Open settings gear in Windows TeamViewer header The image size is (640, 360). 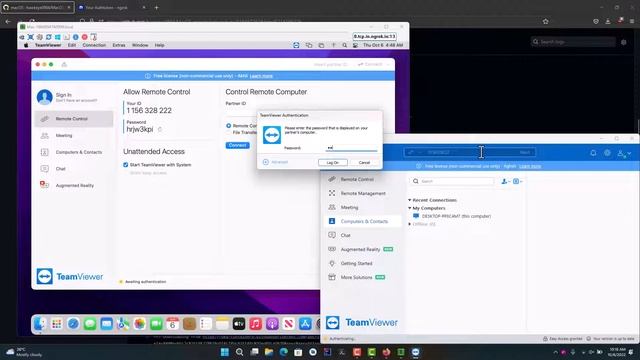607,153
